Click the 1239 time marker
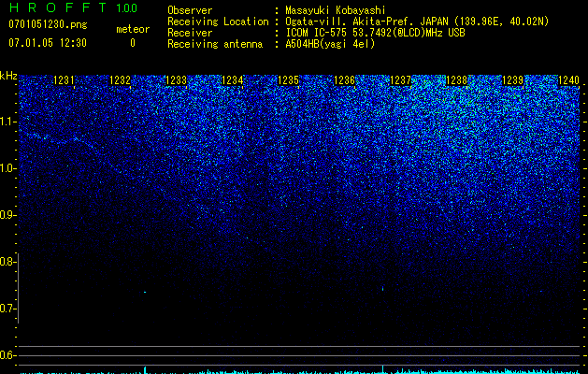 click(x=512, y=79)
